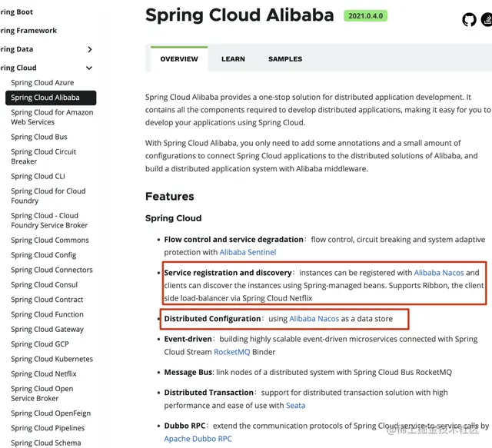Open Alibaba Nacos link in Distributed Configuration
The height and width of the screenshot is (448, 492).
(314, 319)
